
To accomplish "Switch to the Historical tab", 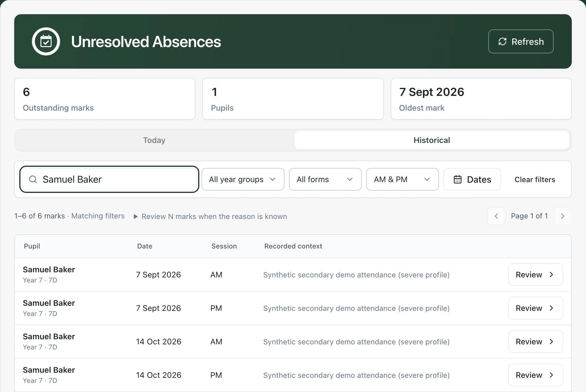I will [432, 140].
